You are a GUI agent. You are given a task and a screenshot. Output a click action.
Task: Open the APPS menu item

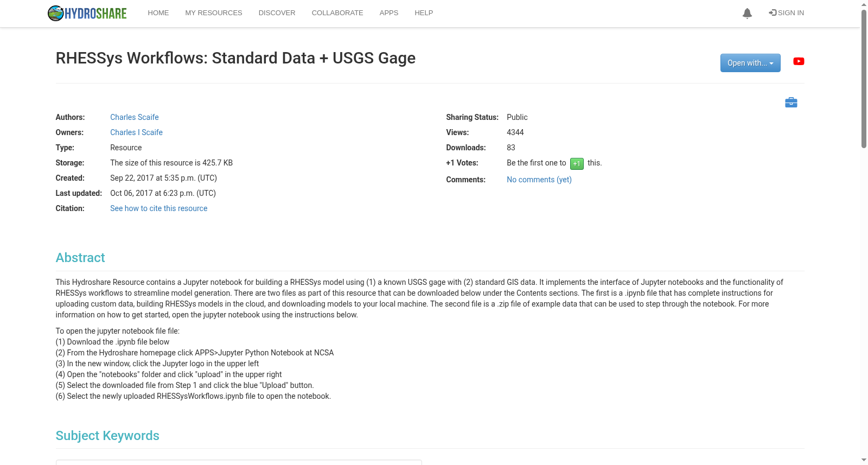tap(389, 13)
